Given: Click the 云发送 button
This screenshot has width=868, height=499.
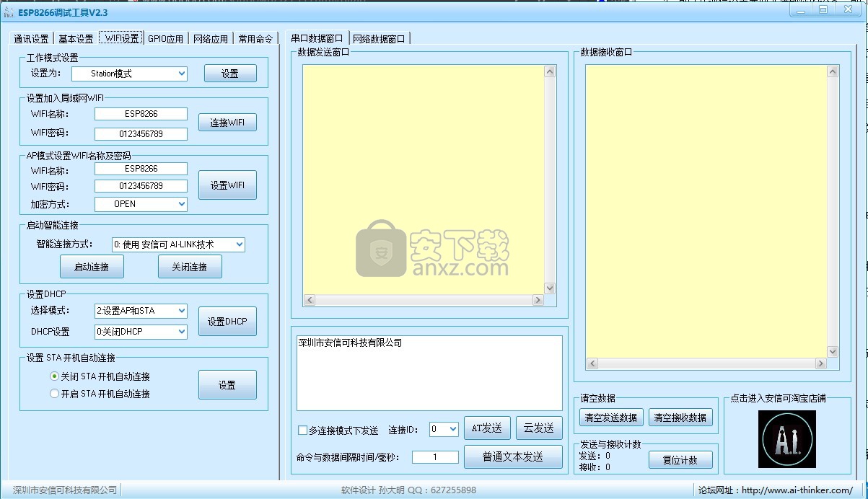Looking at the screenshot, I should click(539, 428).
